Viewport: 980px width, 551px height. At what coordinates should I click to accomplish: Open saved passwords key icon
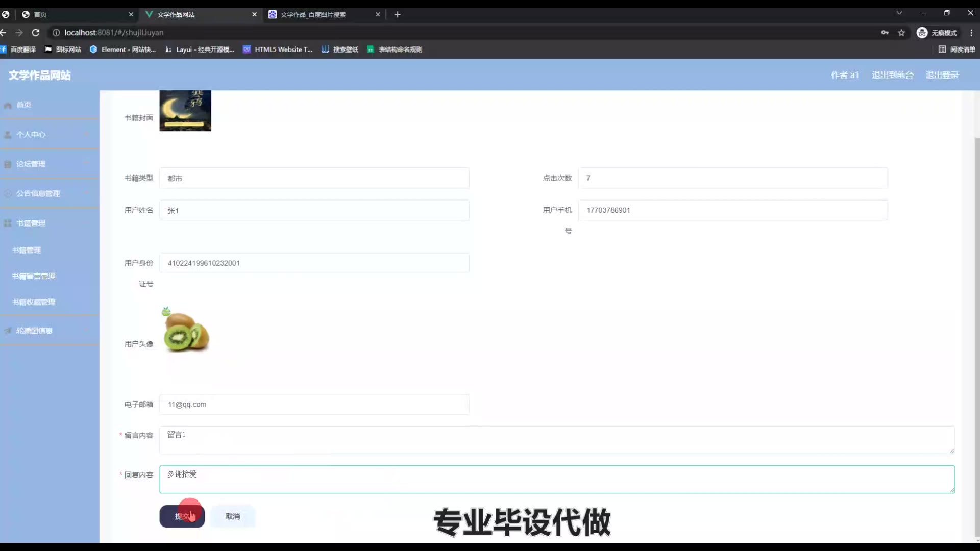tap(885, 33)
